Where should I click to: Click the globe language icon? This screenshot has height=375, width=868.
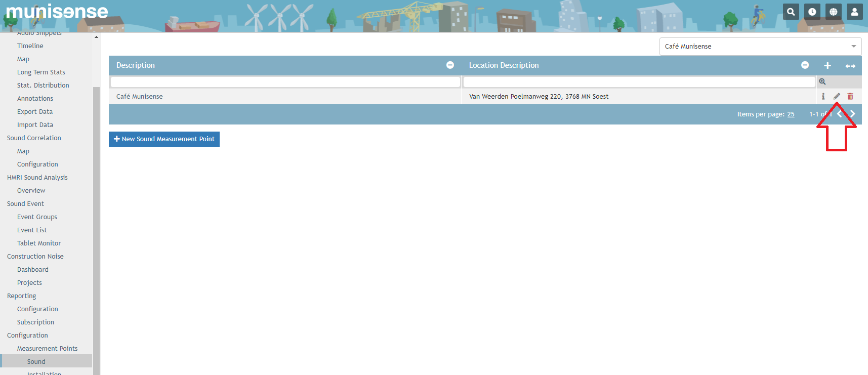(833, 12)
